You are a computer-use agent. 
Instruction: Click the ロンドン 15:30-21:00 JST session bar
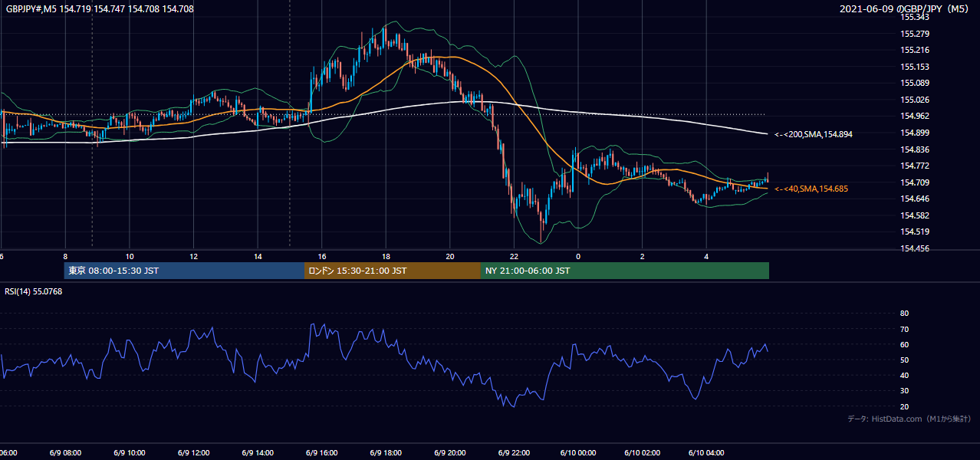point(393,271)
